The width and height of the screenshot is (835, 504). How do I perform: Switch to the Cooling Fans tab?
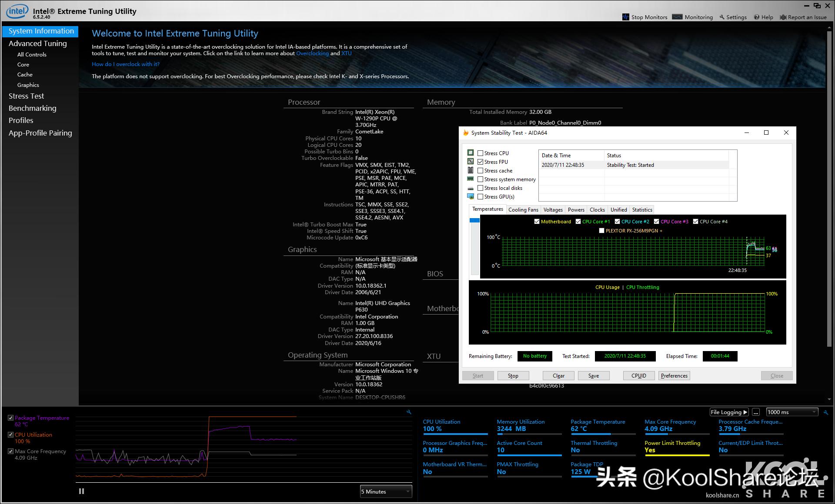point(523,210)
